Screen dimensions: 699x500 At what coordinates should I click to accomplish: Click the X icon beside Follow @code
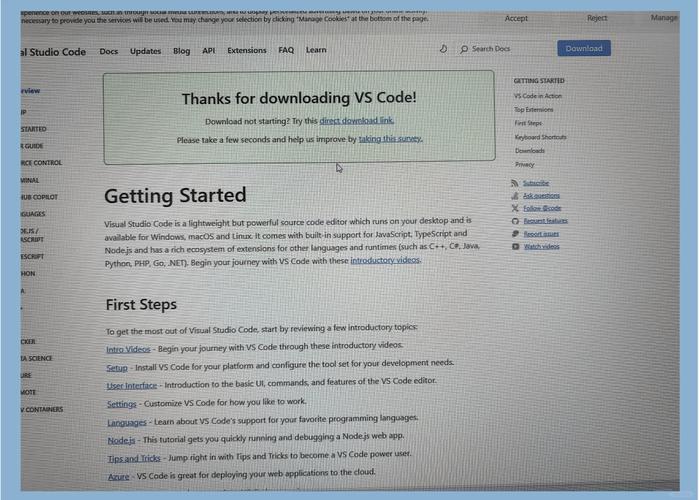[514, 208]
